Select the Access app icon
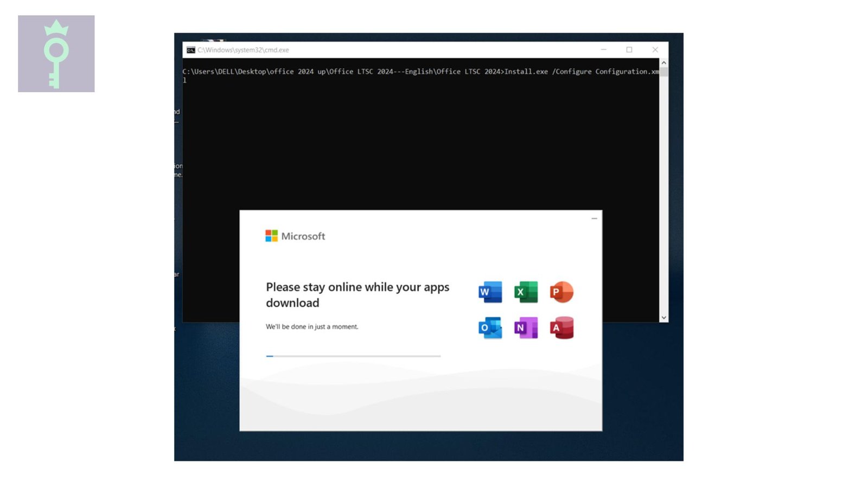Viewport: 868px width, 488px height. (x=562, y=328)
